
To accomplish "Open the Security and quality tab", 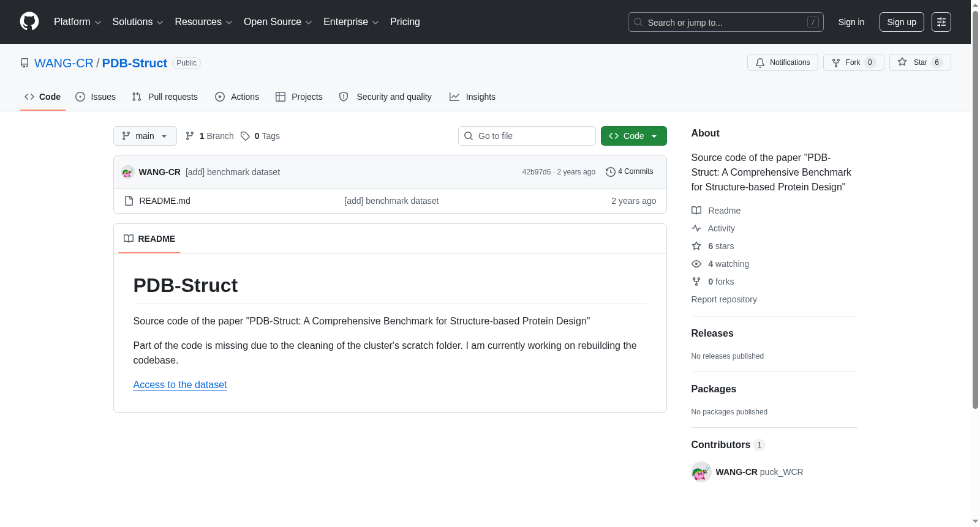I will click(x=385, y=97).
